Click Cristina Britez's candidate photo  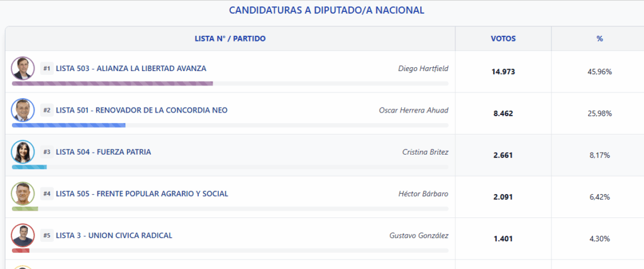click(x=23, y=152)
